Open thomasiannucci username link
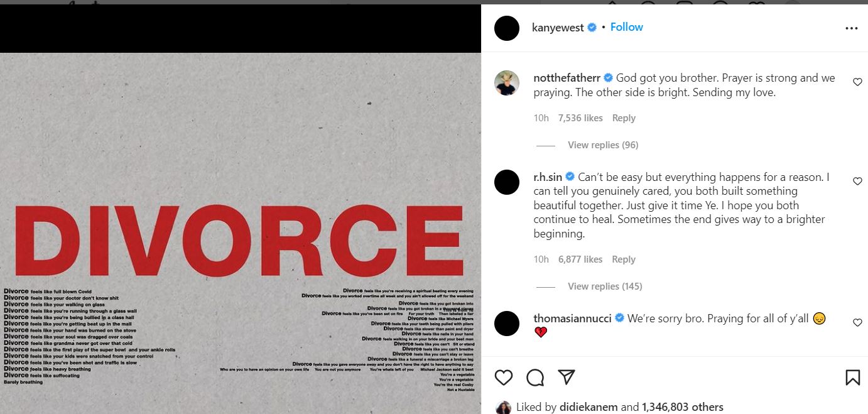The image size is (868, 414). (572, 319)
